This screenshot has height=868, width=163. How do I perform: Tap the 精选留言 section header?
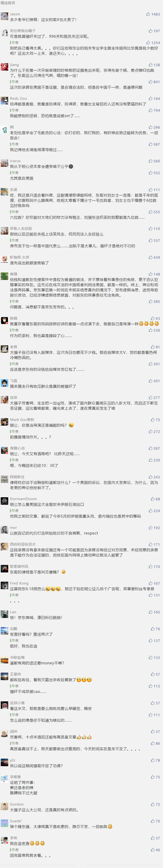coord(8,3)
